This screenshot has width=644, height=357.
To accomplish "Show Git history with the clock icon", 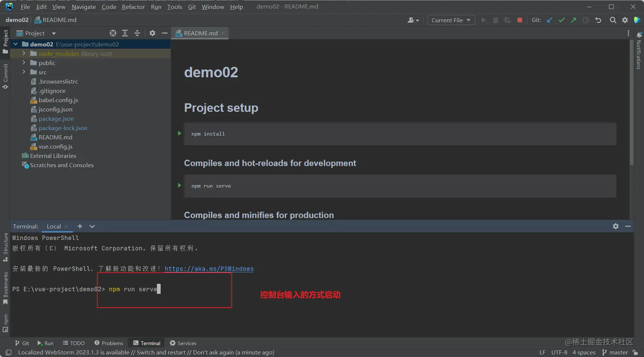I will (x=586, y=20).
